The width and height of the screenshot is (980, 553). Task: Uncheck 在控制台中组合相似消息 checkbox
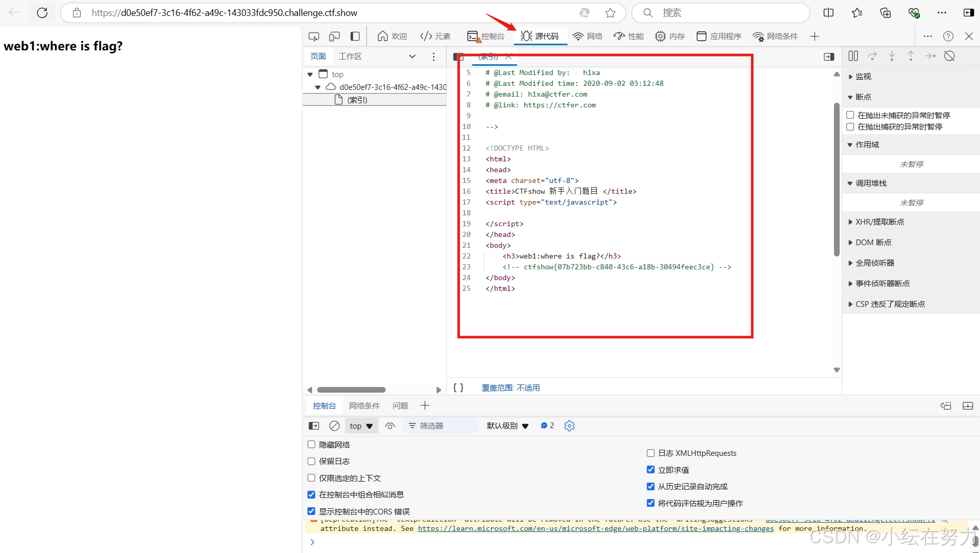pyautogui.click(x=311, y=494)
